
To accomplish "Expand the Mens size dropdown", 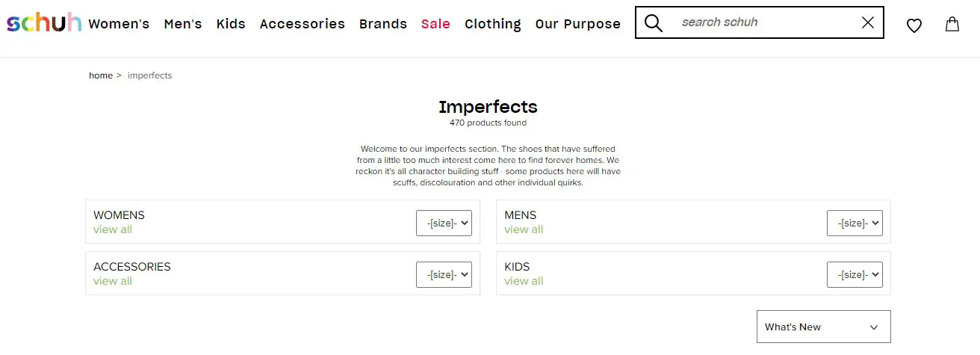I will (x=855, y=223).
